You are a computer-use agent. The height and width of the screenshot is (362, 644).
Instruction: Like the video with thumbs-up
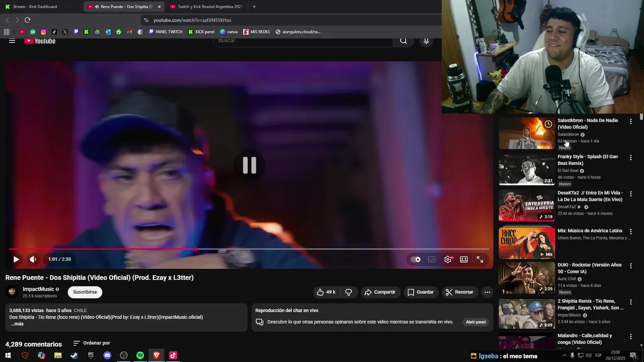point(326,292)
